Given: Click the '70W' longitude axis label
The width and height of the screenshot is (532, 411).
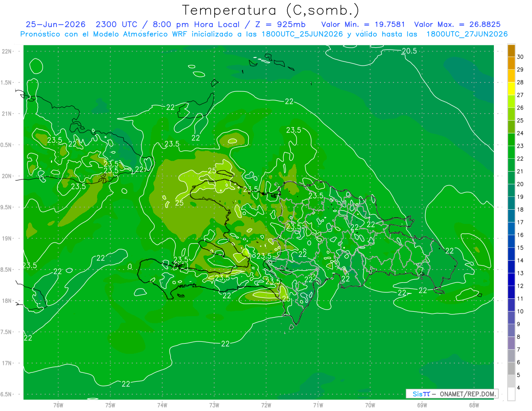Looking at the screenshot, I should tap(370, 405).
